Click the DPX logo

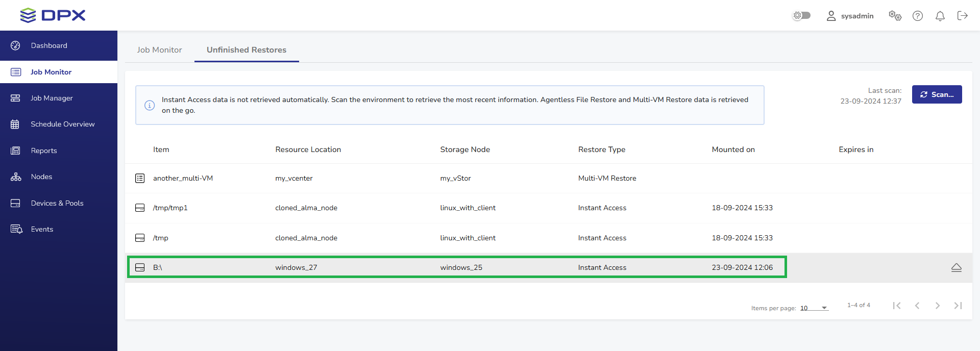pyautogui.click(x=53, y=15)
